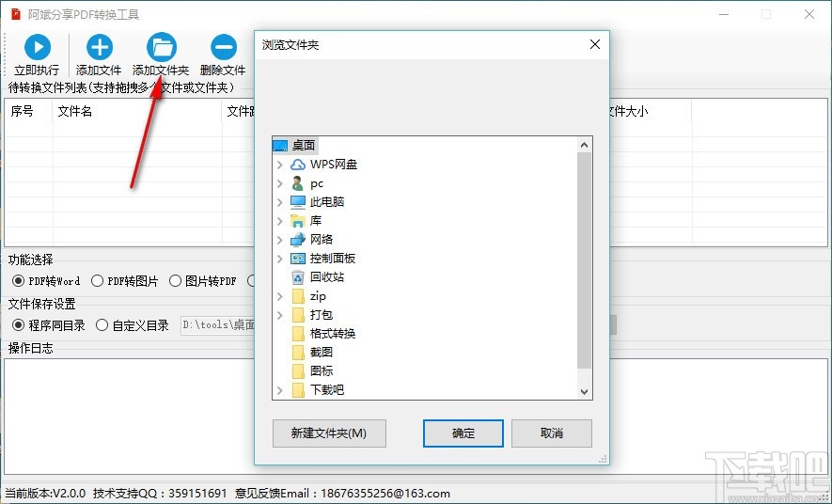Screen dimensions: 832x504
Task: Cancel with the 取消 button
Action: point(551,433)
